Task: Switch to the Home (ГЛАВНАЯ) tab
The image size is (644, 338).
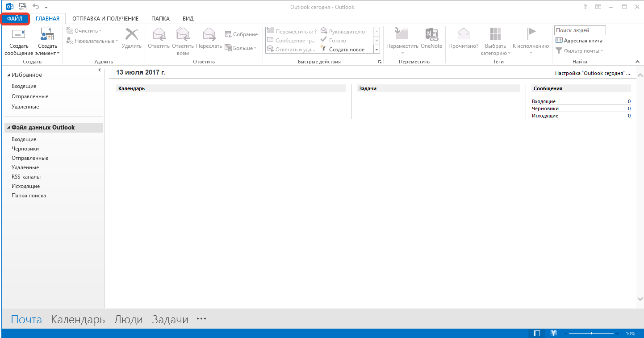Action: pyautogui.click(x=48, y=19)
